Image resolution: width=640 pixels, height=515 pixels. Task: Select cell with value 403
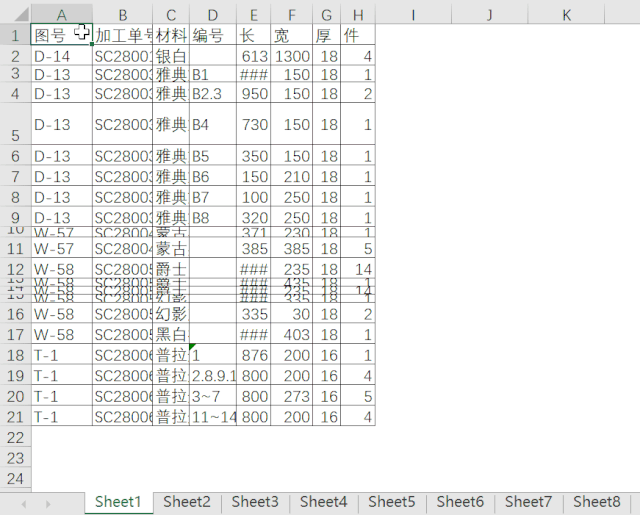pyautogui.click(x=291, y=334)
